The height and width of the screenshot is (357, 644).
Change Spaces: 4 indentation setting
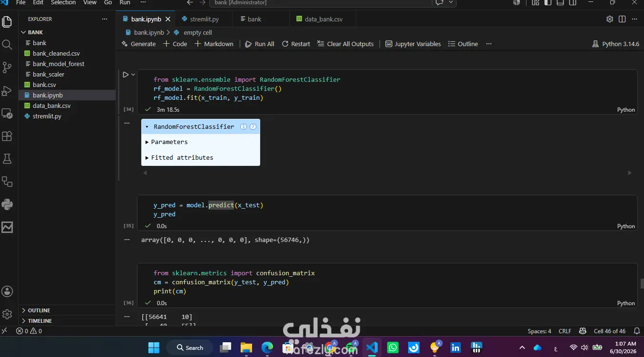click(x=539, y=331)
